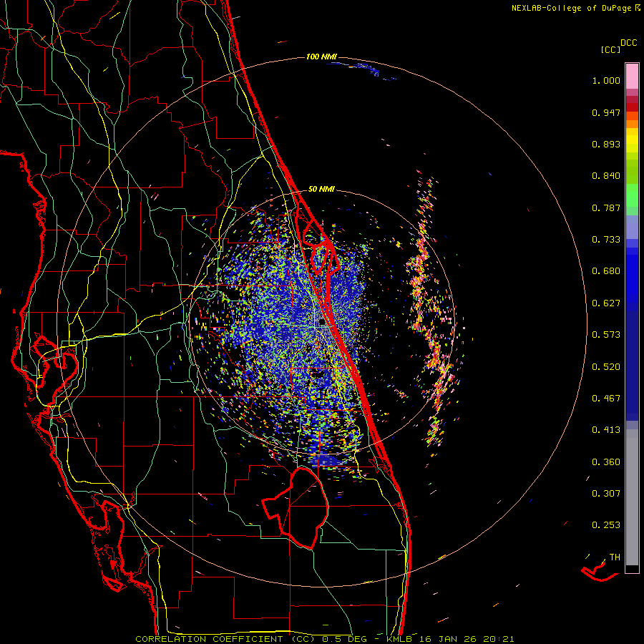Click the 0.627 scale value
Image resolution: width=644 pixels, height=644 pixels.
pos(606,303)
